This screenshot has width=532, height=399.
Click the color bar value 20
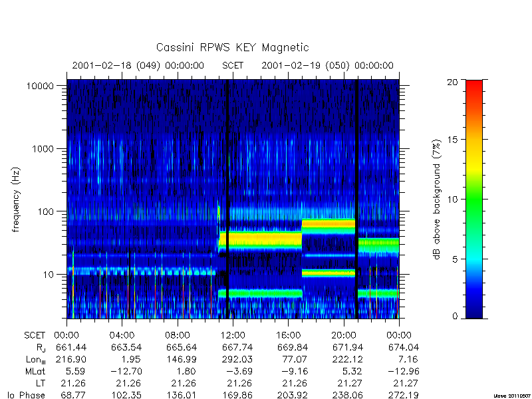(452, 82)
